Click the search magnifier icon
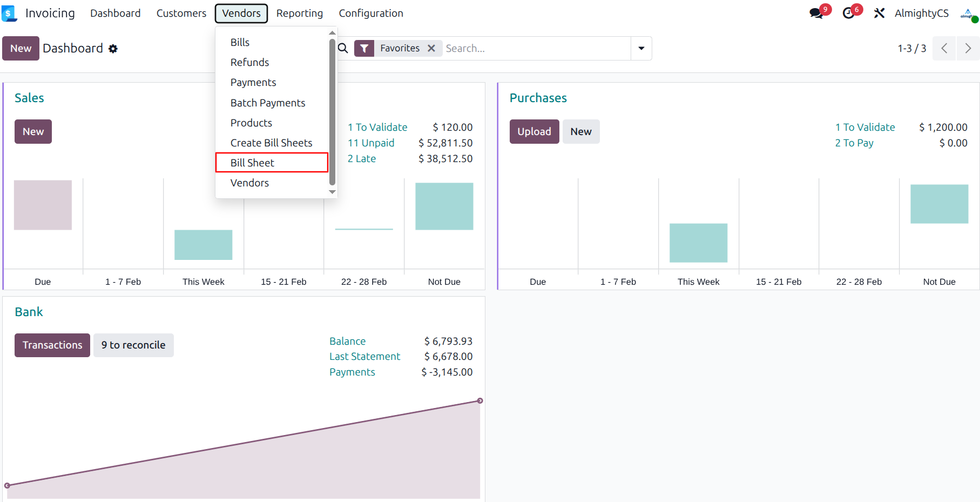The height and width of the screenshot is (502, 980). (x=343, y=49)
